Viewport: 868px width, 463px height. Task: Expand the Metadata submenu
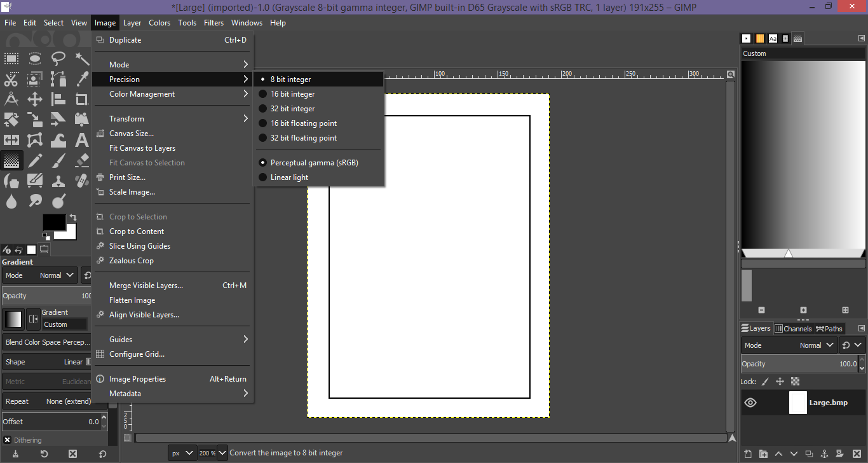(172, 394)
